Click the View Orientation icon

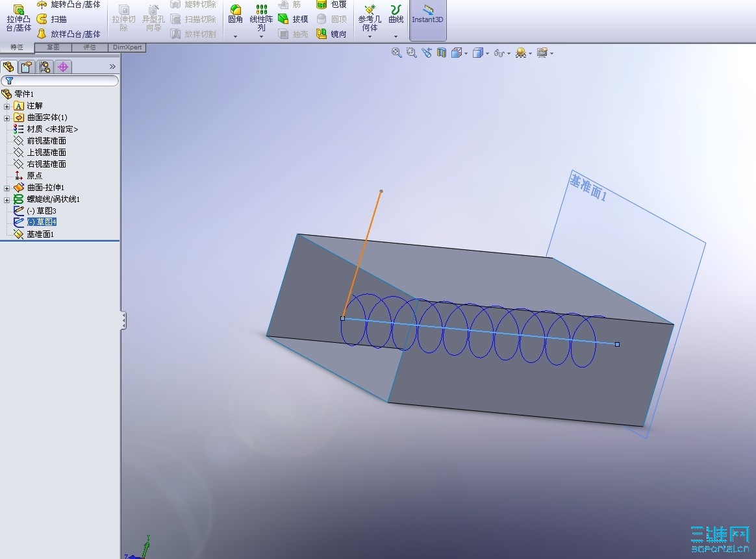[x=456, y=53]
